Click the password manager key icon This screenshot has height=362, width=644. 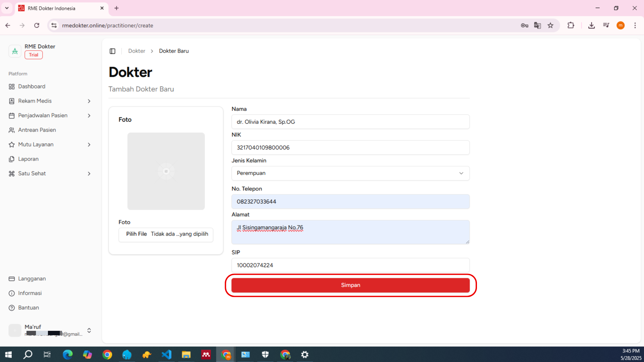click(524, 25)
